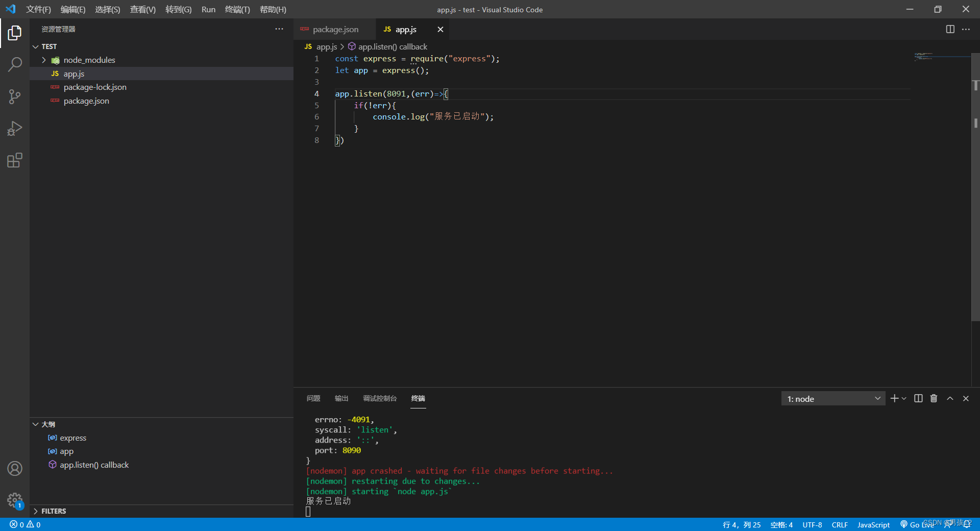Open the Run and Debug view
Viewport: 980px width, 531px height.
[x=15, y=128]
